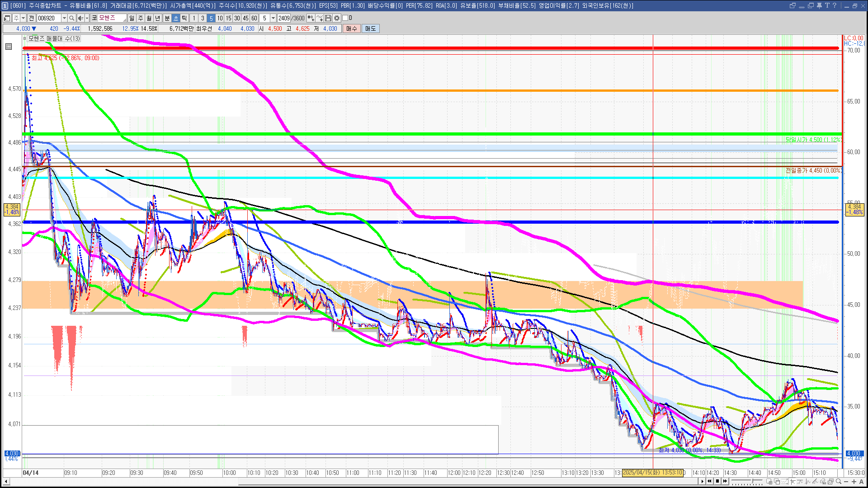Select the 10 interval tab
868x488 pixels.
pos(220,18)
